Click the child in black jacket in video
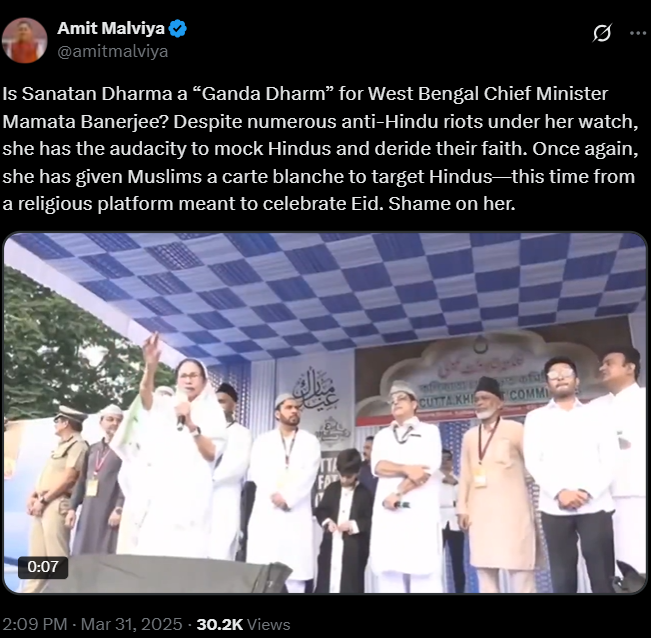 (345, 519)
